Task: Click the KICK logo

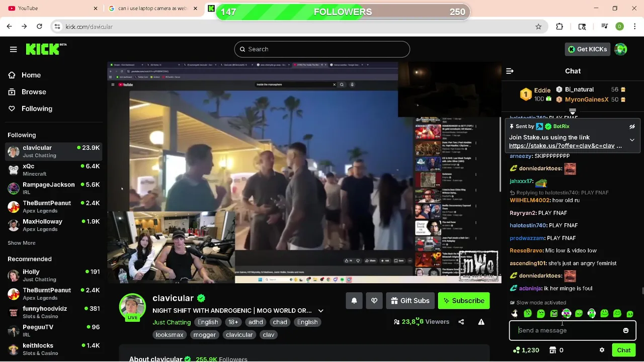Action: coord(46,49)
